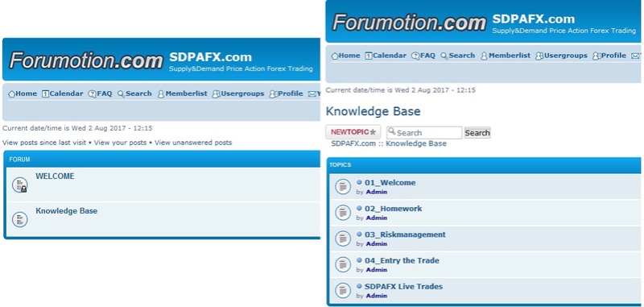The image size is (644, 307).
Task: Click the magnifier icon in search field
Action: pos(392,131)
